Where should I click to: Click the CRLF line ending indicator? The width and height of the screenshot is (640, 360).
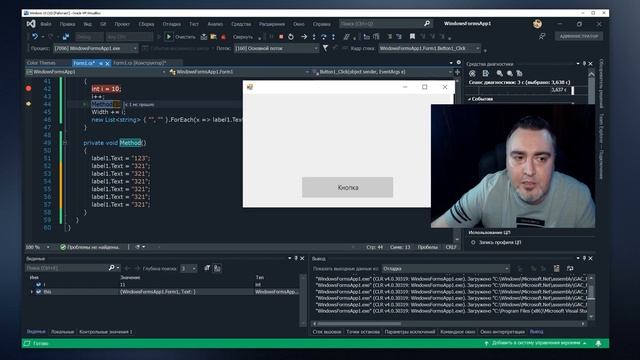451,247
